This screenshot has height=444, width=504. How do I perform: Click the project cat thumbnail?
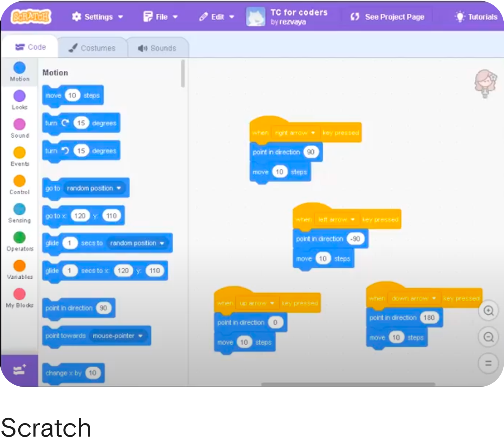coord(256,16)
